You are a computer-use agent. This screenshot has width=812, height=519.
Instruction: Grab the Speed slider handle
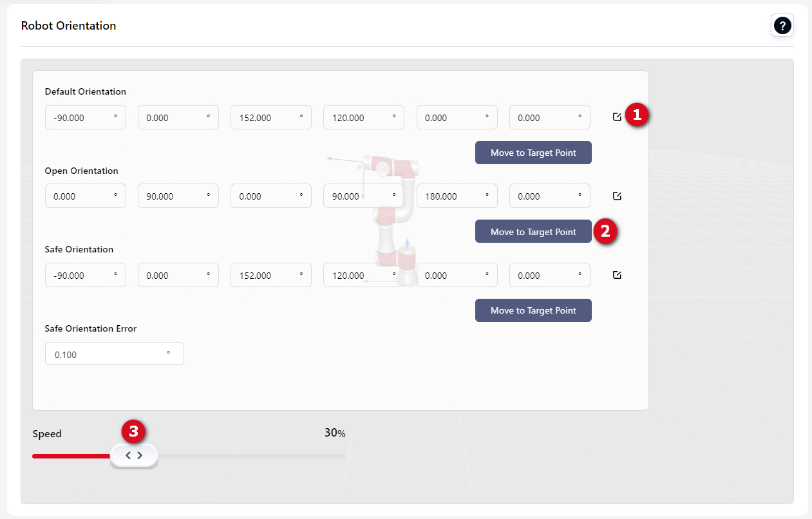[134, 455]
